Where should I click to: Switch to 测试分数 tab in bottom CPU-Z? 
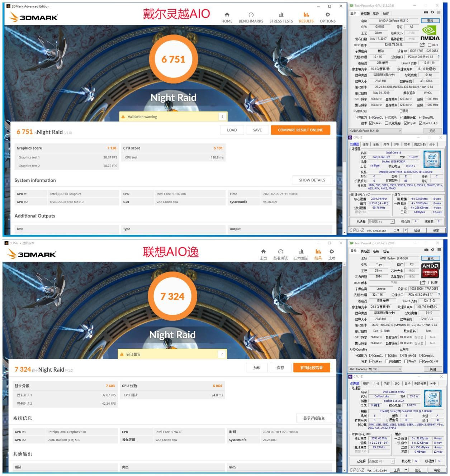coord(420,384)
